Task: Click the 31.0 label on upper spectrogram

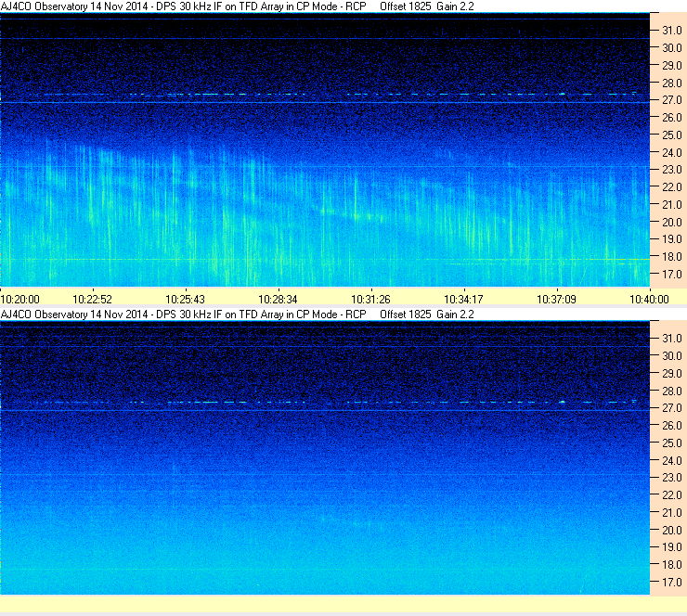Action: tap(671, 31)
